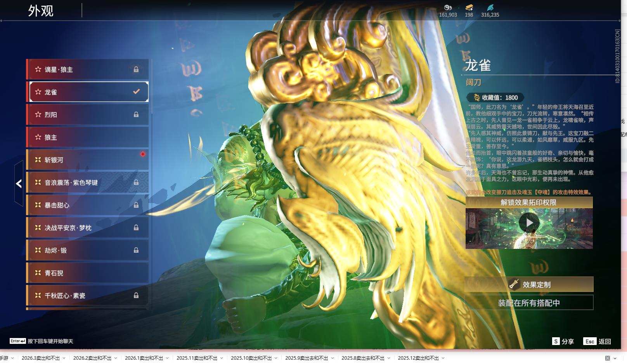Image resolution: width=627 pixels, height=364 pixels.
Task: Open the 2025.11卖出和不出 tab dropdown arrow
Action: [x=222, y=358]
